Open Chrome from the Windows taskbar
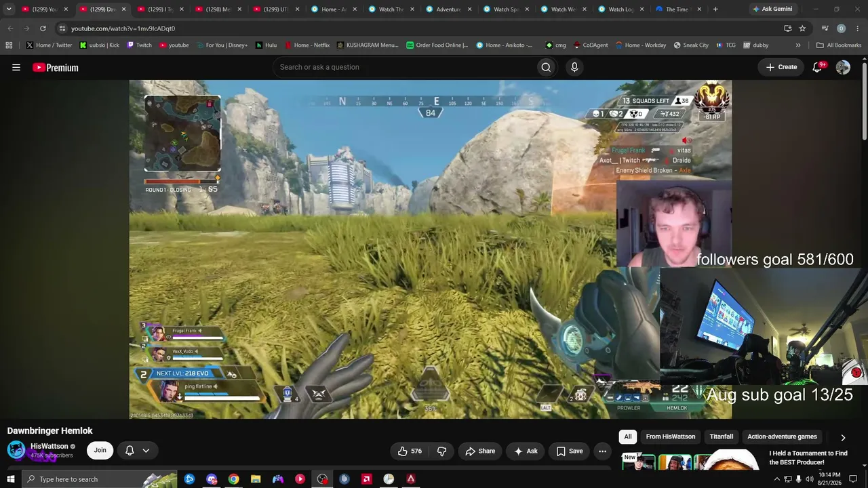Viewport: 868px width, 488px height. coord(233,479)
